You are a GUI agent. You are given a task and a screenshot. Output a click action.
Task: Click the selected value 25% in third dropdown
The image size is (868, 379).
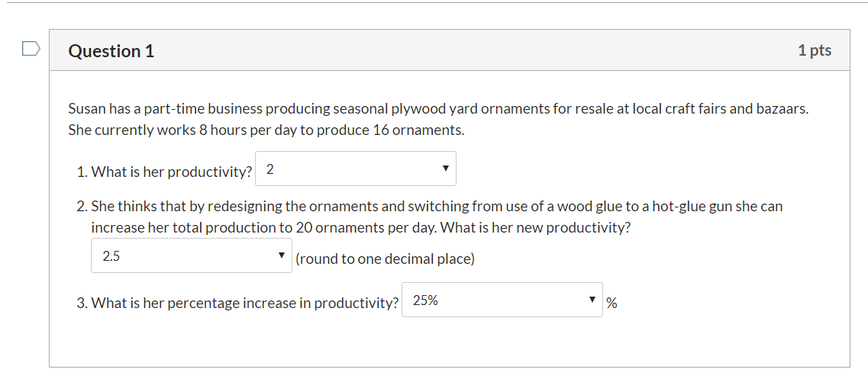[x=425, y=300]
